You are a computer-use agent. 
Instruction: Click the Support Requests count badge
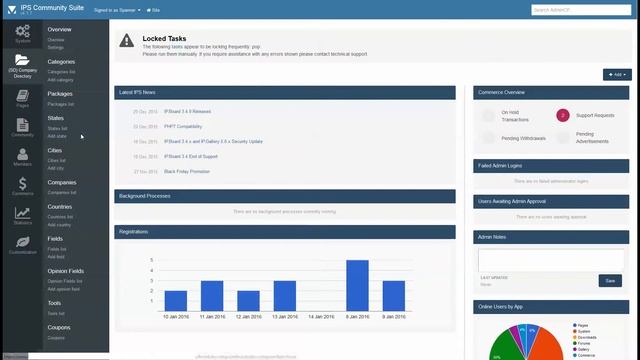[562, 116]
